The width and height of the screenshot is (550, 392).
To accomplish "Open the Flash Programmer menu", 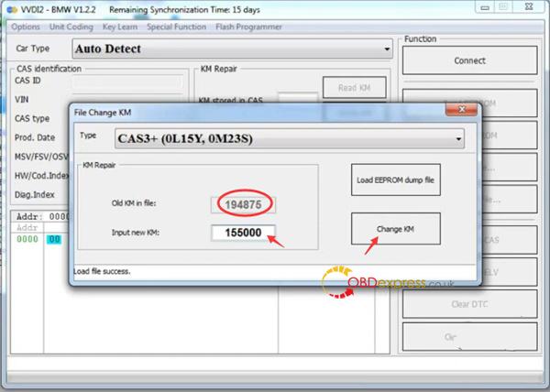I will tap(248, 27).
